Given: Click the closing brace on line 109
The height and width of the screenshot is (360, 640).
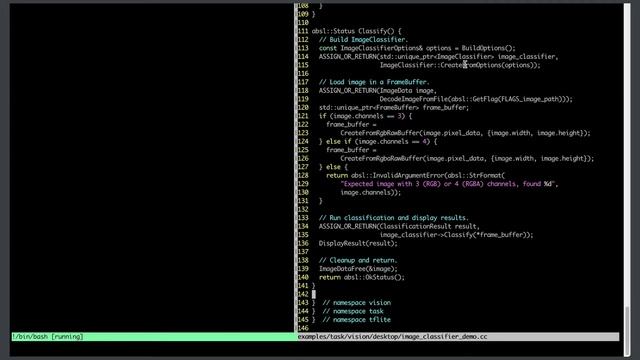Looking at the screenshot, I should [313, 14].
